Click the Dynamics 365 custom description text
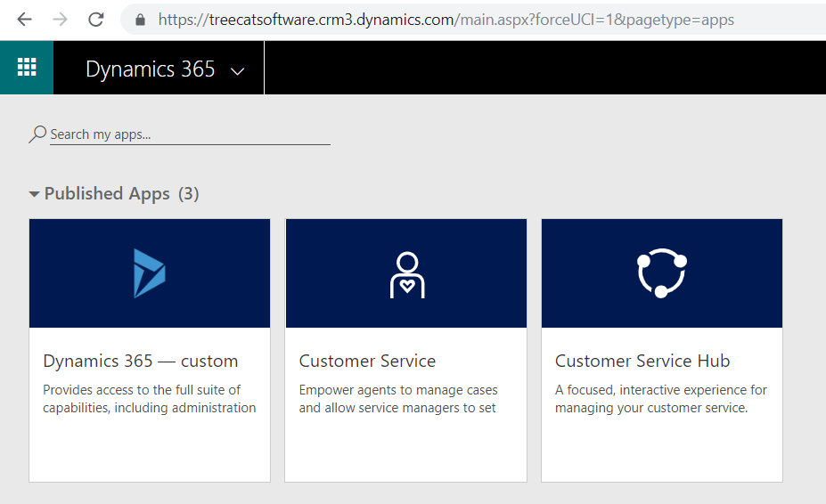 click(x=149, y=399)
